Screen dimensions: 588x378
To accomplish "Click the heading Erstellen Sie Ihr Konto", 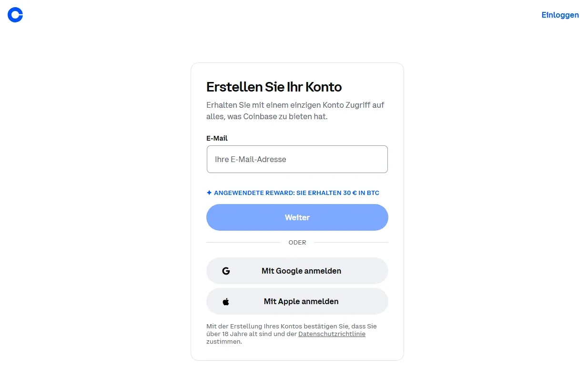I will click(x=274, y=87).
